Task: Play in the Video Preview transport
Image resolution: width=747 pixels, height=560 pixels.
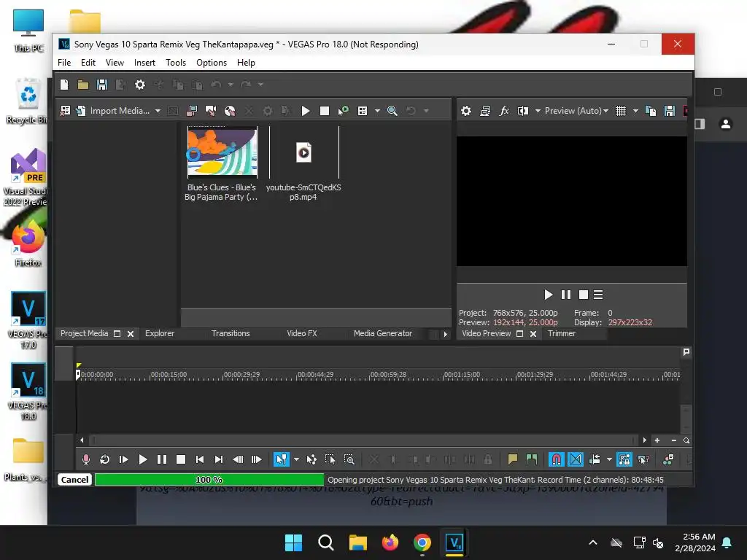Action: (549, 295)
